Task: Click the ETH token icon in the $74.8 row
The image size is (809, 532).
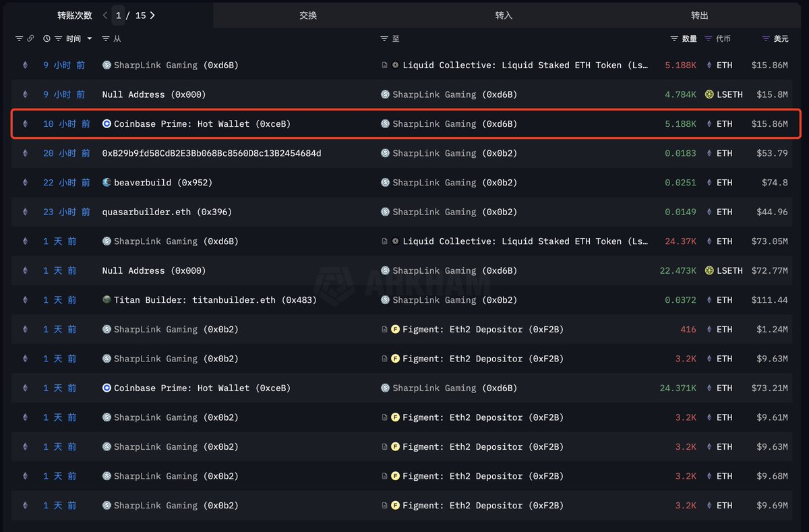Action: 709,183
